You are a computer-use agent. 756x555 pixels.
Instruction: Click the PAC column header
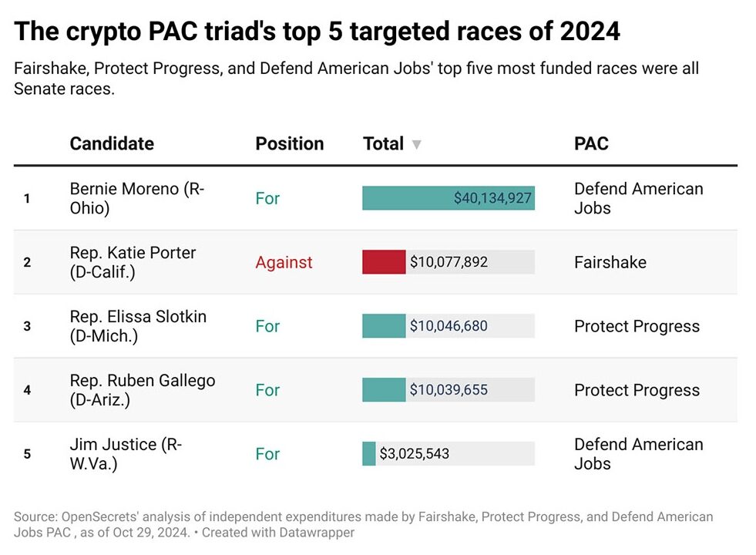point(591,144)
